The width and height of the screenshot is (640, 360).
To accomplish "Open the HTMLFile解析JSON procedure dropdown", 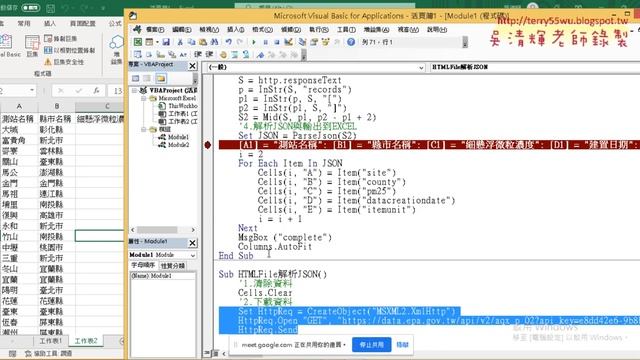I will [x=535, y=67].
